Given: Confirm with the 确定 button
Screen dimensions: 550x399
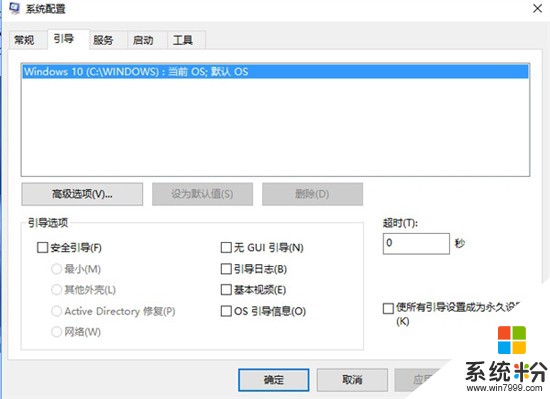Looking at the screenshot, I should tap(274, 380).
